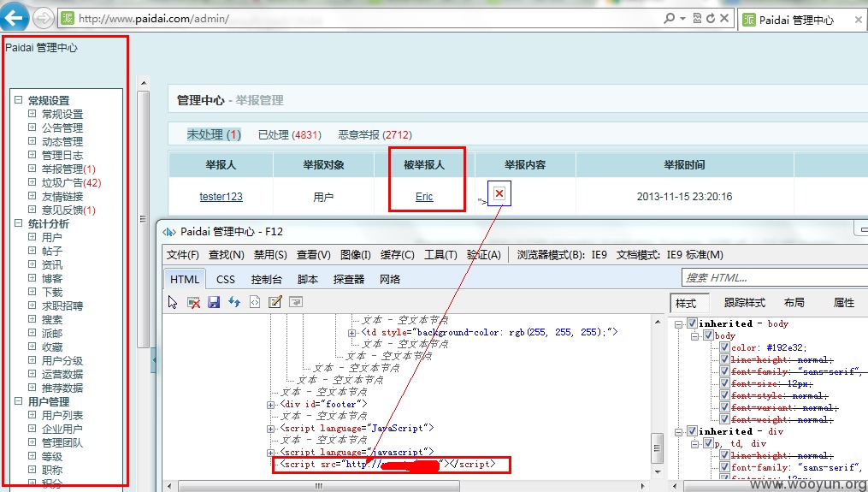Expand the td style background-color node
This screenshot has width=868, height=492.
point(351,333)
